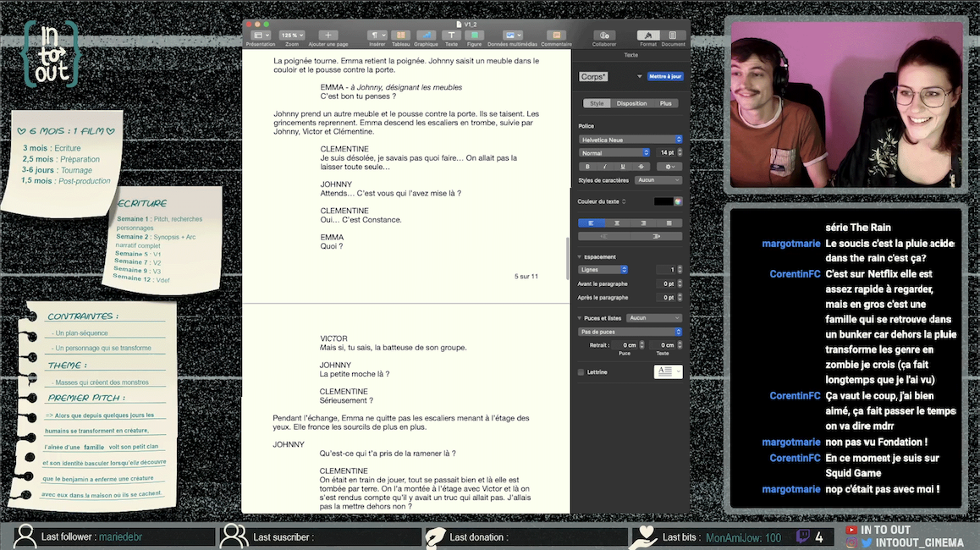Justify the text alignment

click(669, 223)
